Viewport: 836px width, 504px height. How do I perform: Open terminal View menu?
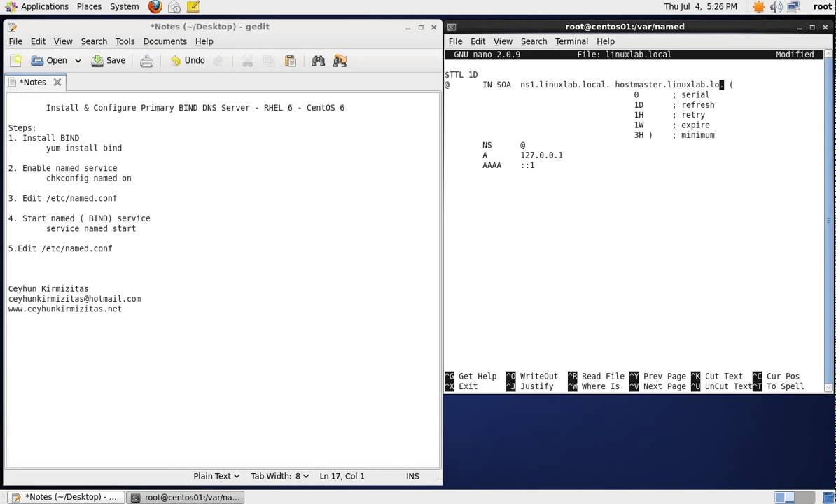503,41
